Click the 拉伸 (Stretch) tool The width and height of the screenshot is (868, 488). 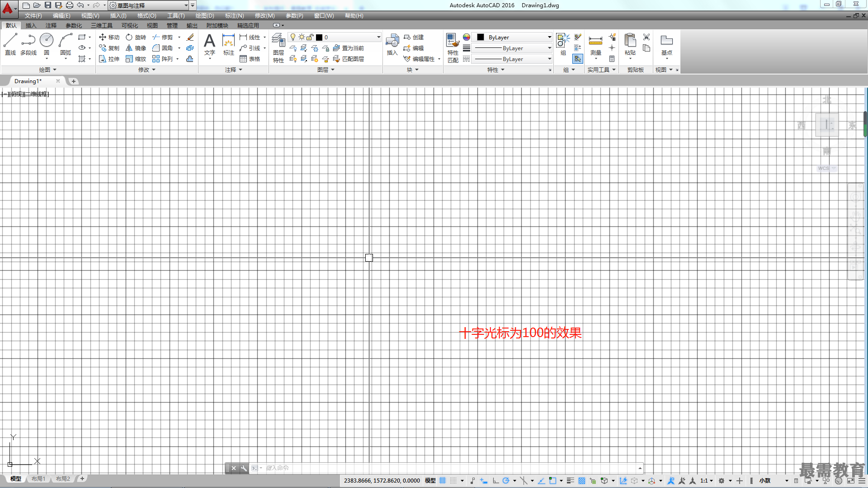click(109, 59)
